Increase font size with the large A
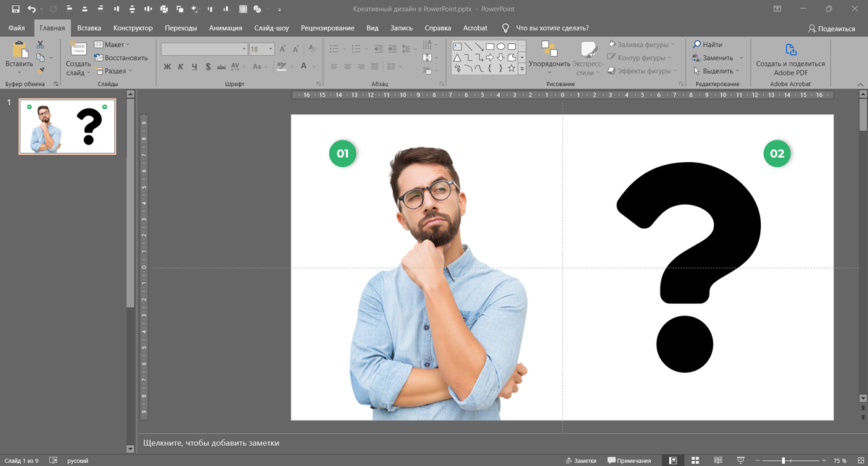Viewport: 868px width, 466px height. click(284, 49)
